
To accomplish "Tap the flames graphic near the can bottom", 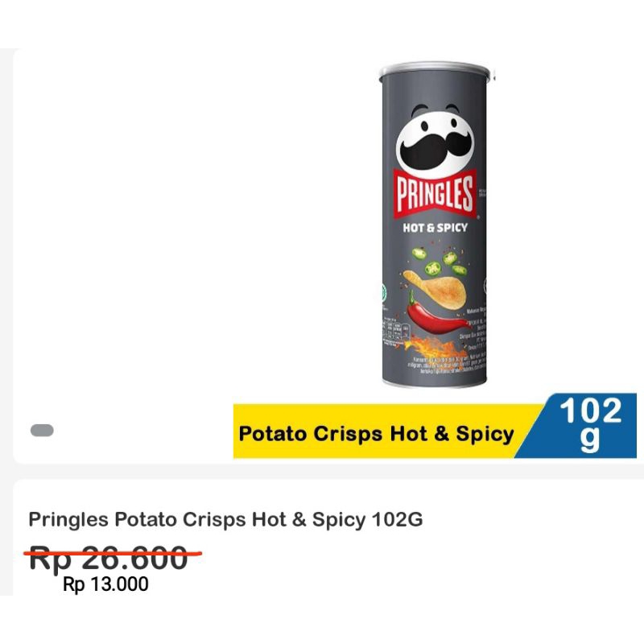I will point(436,347).
